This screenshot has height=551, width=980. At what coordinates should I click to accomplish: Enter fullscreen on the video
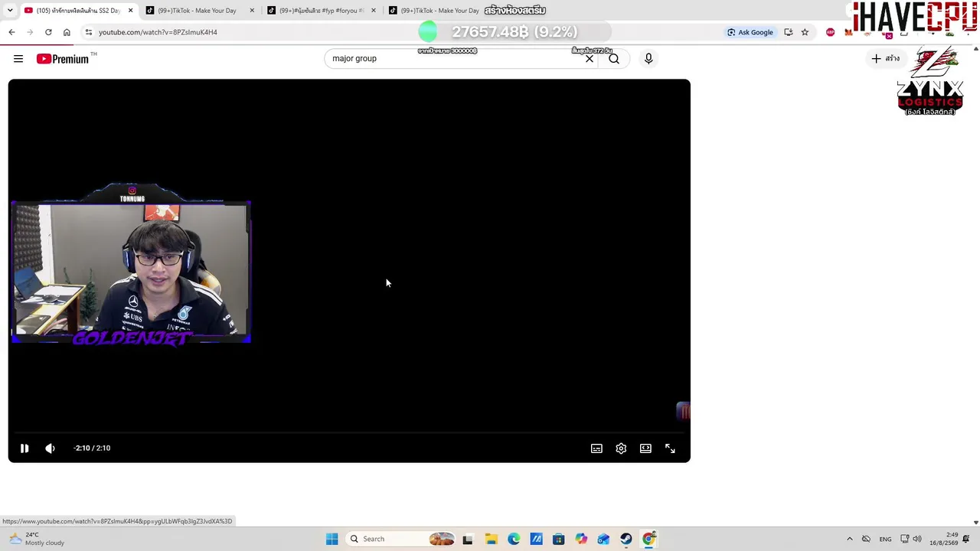670,448
